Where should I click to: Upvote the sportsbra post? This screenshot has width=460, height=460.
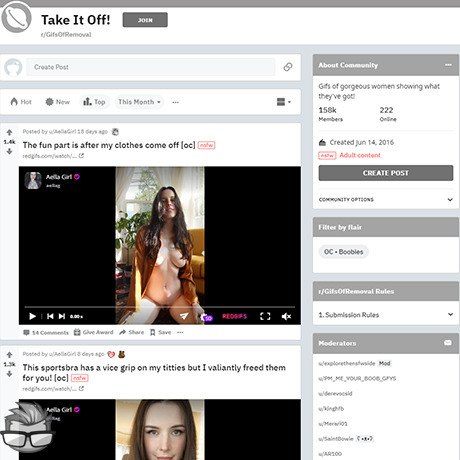(x=9, y=355)
